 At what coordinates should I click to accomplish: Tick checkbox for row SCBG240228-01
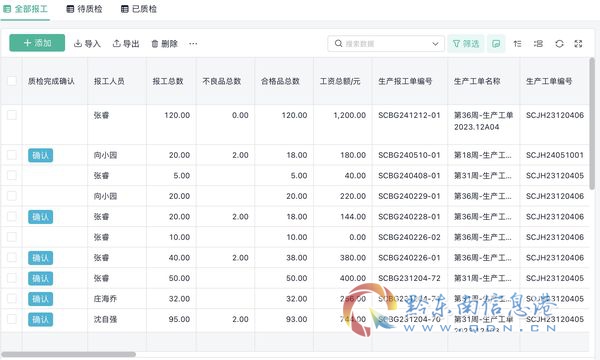tap(12, 217)
